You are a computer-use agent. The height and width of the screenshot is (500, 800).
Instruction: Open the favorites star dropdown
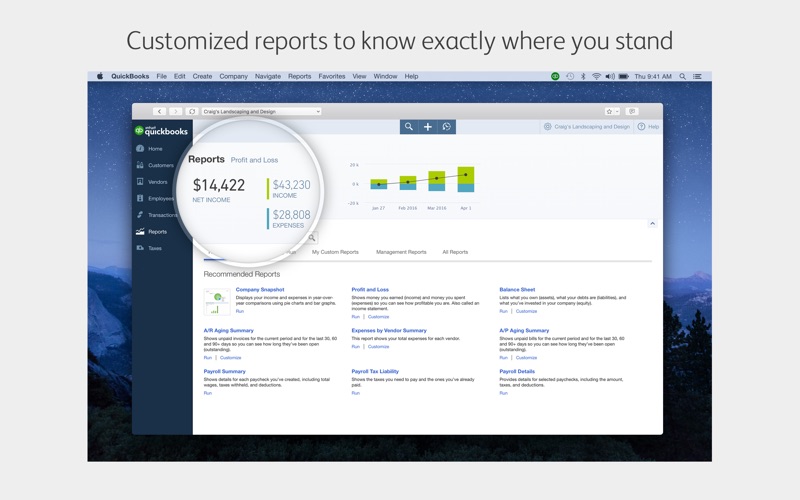tap(611, 111)
